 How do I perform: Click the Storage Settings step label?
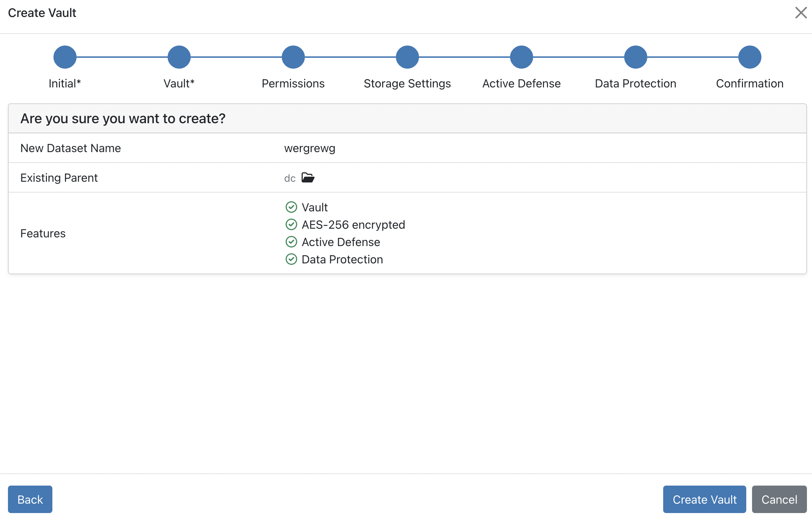[407, 83]
